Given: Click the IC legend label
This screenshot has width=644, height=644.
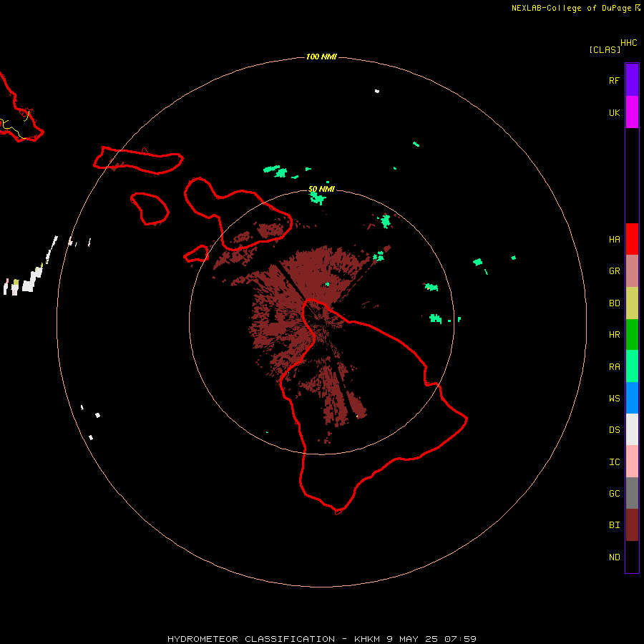Looking at the screenshot, I should [614, 462].
